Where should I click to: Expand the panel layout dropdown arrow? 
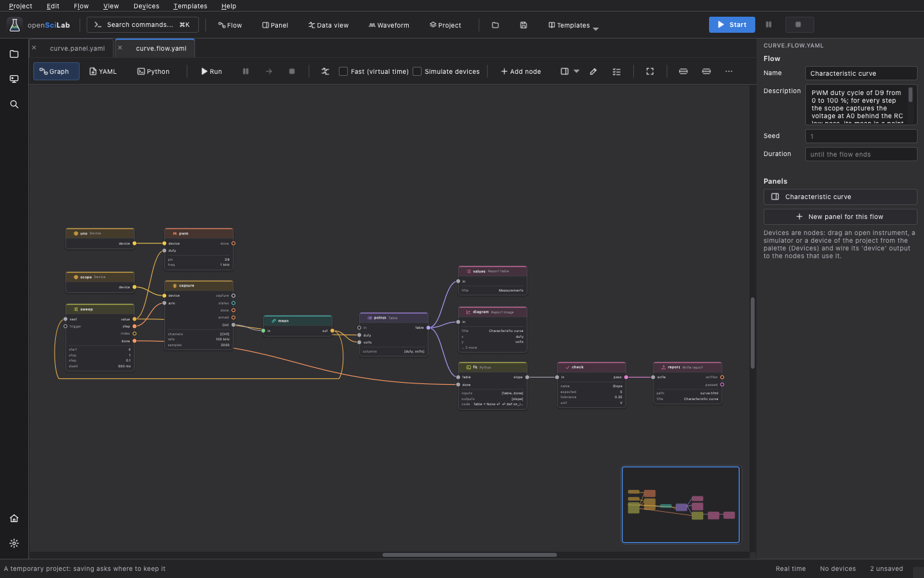[576, 71]
